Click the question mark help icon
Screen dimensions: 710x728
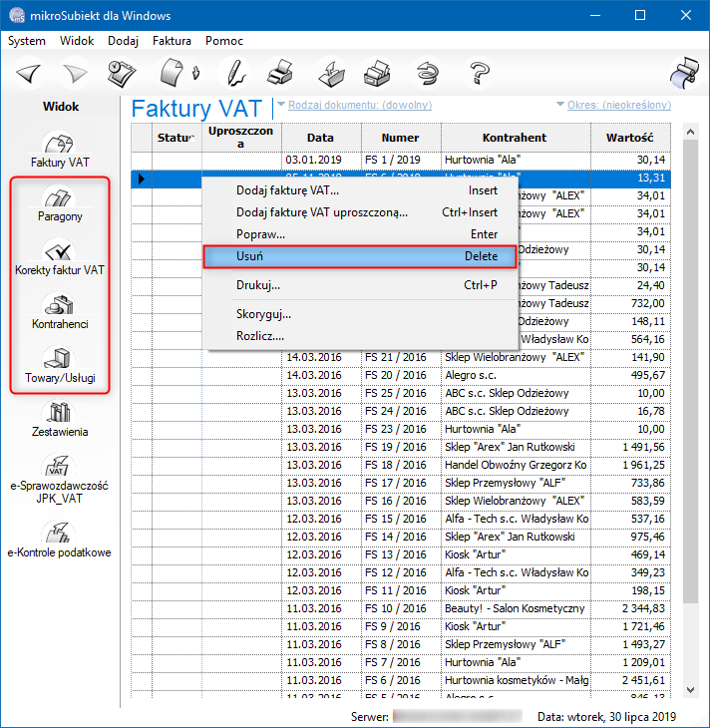coord(480,73)
